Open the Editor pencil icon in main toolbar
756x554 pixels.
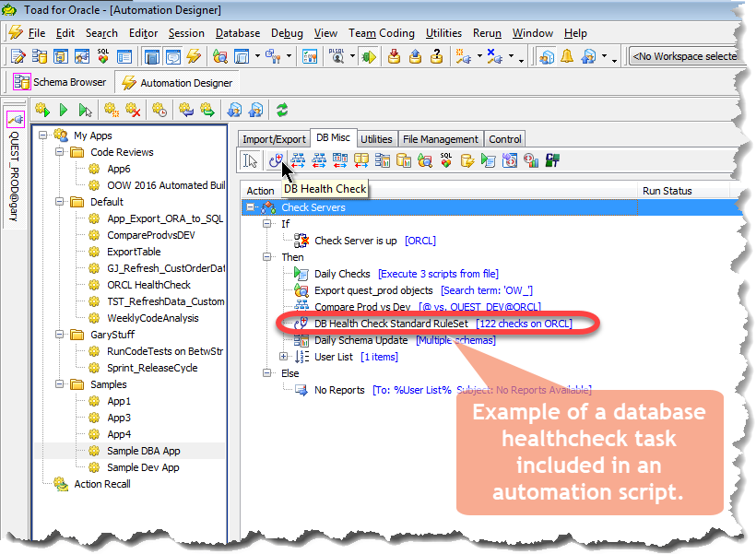click(x=18, y=56)
